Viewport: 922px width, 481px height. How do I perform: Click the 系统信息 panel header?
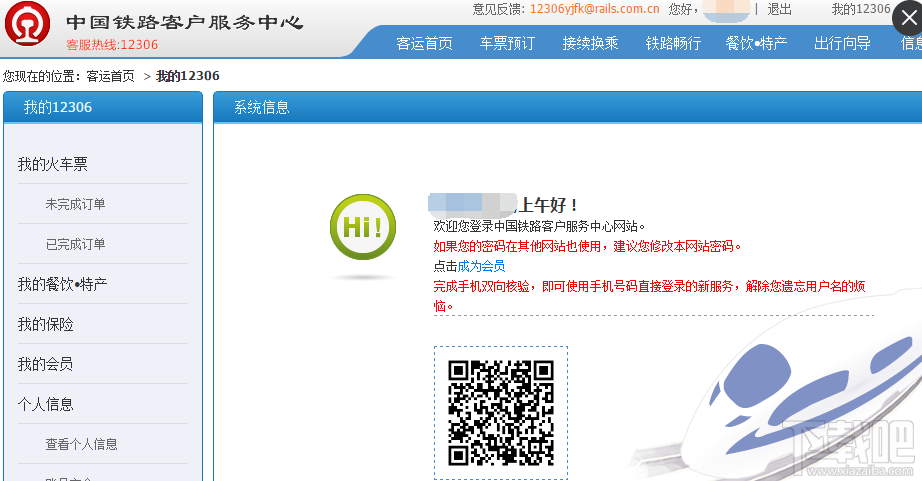(567, 107)
